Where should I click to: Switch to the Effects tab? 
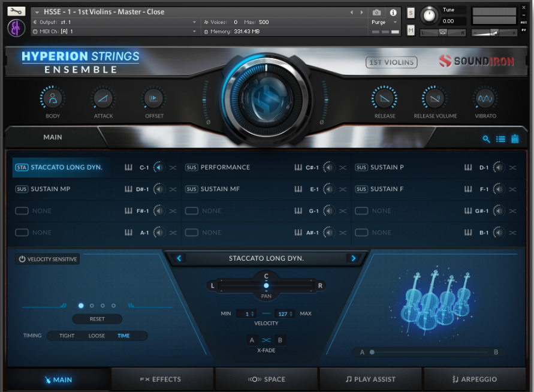162,379
